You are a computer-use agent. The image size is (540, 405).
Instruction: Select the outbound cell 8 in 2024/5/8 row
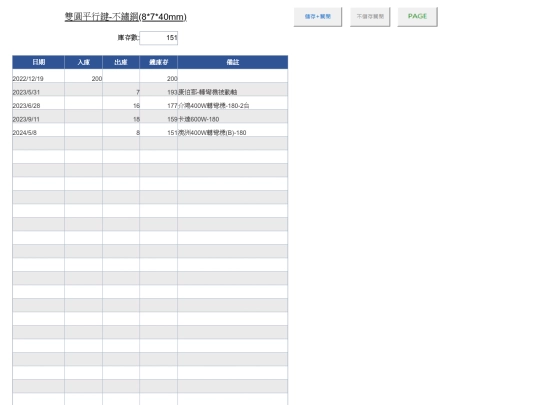121,130
